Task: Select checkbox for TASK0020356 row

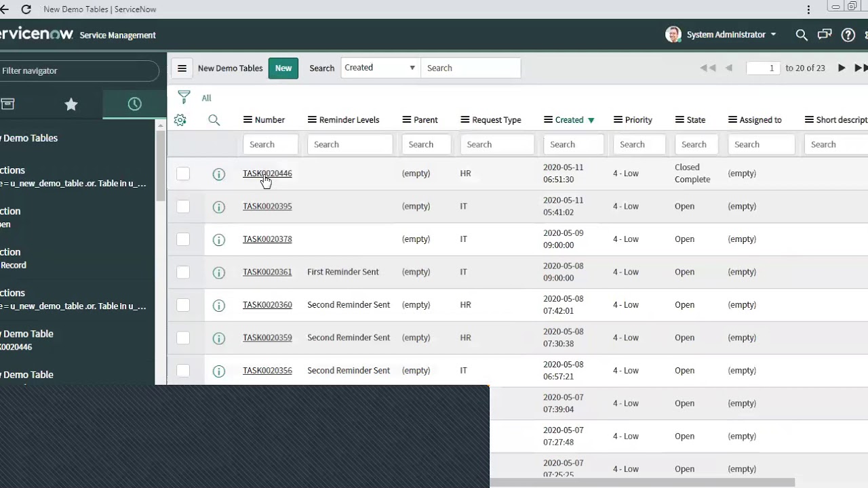Action: click(x=183, y=371)
